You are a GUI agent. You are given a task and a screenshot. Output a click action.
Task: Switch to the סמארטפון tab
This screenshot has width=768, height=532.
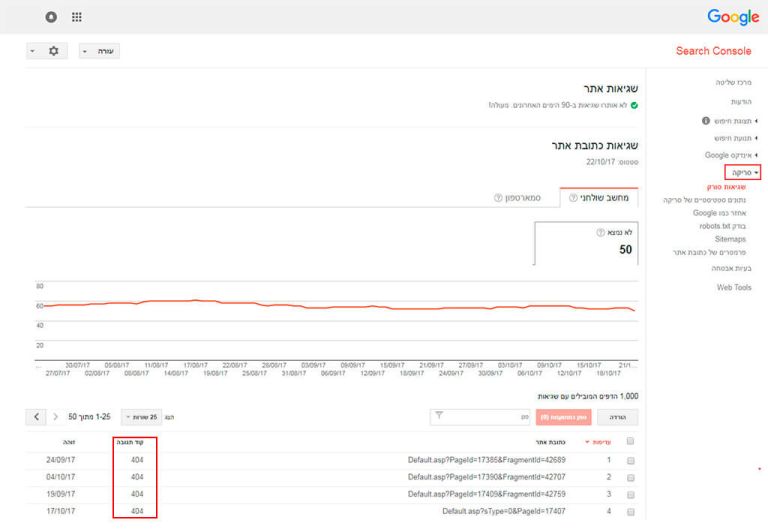click(x=517, y=197)
